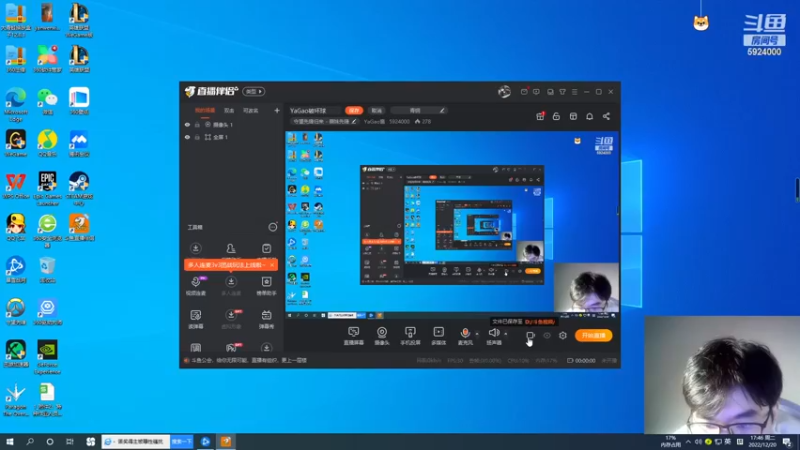Image resolution: width=800 pixels, height=450 pixels.
Task: Add a 手机投屏 phone screen-cast source
Action: coord(410,336)
